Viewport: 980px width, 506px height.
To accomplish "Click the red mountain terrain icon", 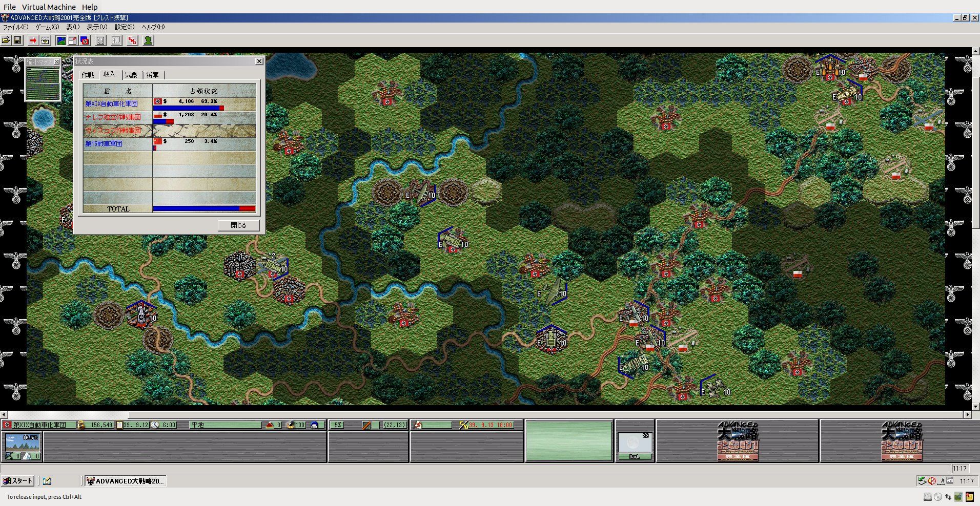I will click(x=270, y=425).
